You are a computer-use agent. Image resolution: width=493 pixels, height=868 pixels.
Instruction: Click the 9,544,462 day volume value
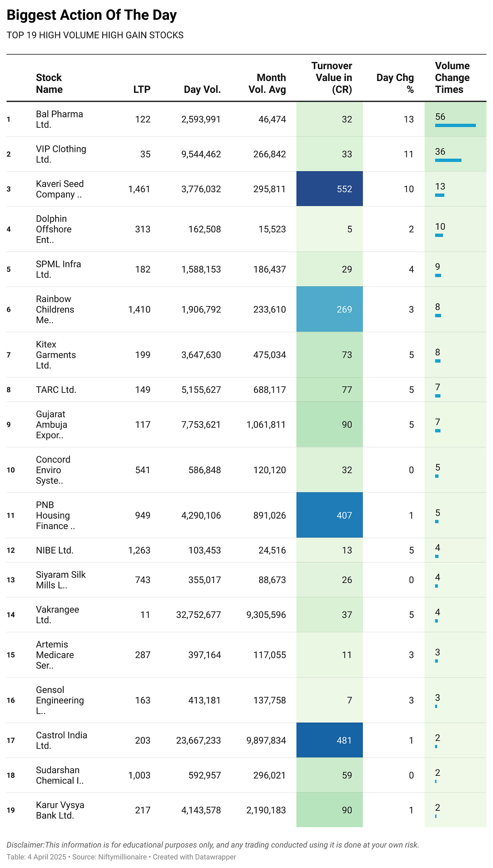[201, 154]
